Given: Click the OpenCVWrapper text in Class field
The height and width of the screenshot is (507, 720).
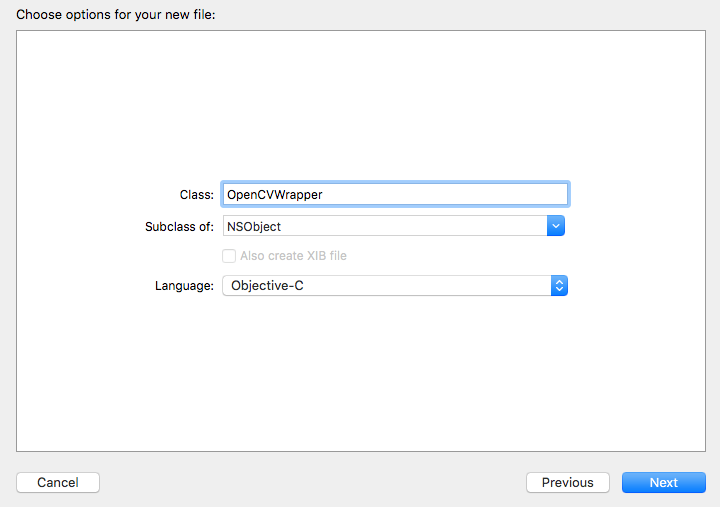Looking at the screenshot, I should [x=275, y=194].
